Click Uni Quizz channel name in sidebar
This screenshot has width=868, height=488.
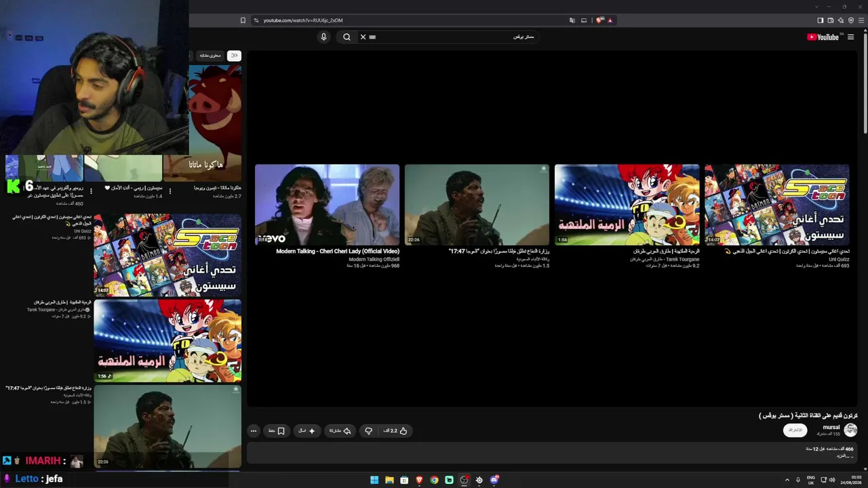82,231
